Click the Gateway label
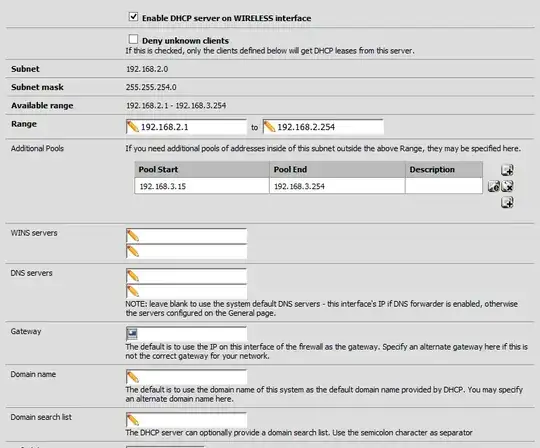This screenshot has width=540, height=448. [x=26, y=331]
